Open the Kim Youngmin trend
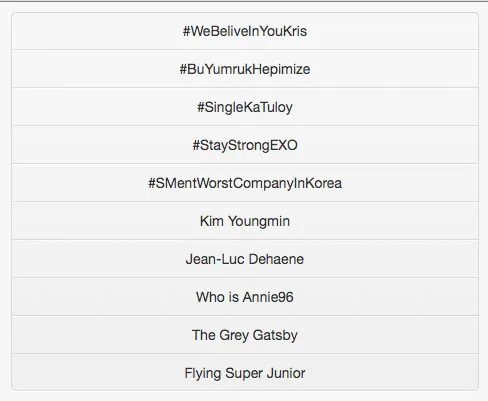Screen dimensions: 488x401 click(x=245, y=221)
